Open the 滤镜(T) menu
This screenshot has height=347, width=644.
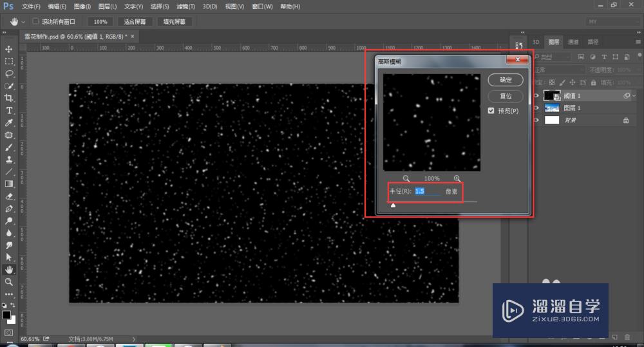coord(185,6)
